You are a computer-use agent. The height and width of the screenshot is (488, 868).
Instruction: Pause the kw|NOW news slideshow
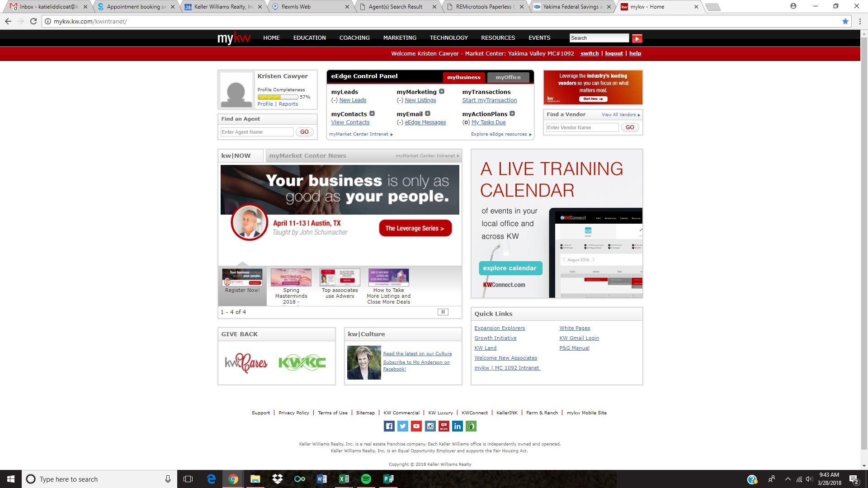443,312
